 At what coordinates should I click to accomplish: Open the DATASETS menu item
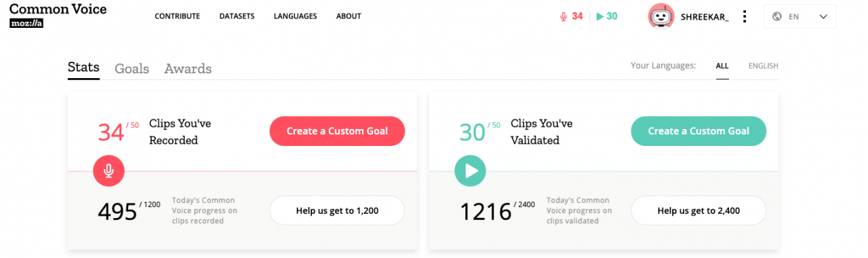(237, 16)
